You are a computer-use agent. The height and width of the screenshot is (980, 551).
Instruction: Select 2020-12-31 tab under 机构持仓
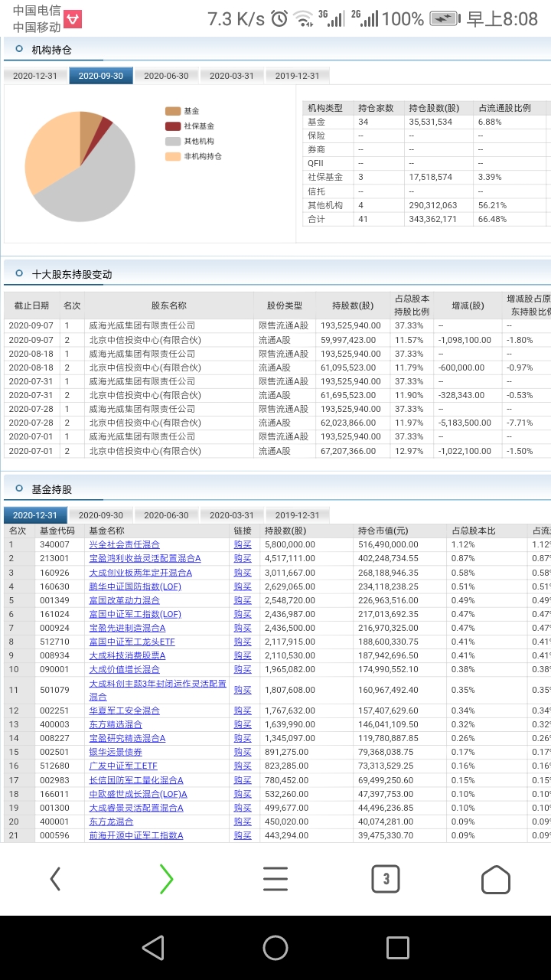click(x=35, y=76)
